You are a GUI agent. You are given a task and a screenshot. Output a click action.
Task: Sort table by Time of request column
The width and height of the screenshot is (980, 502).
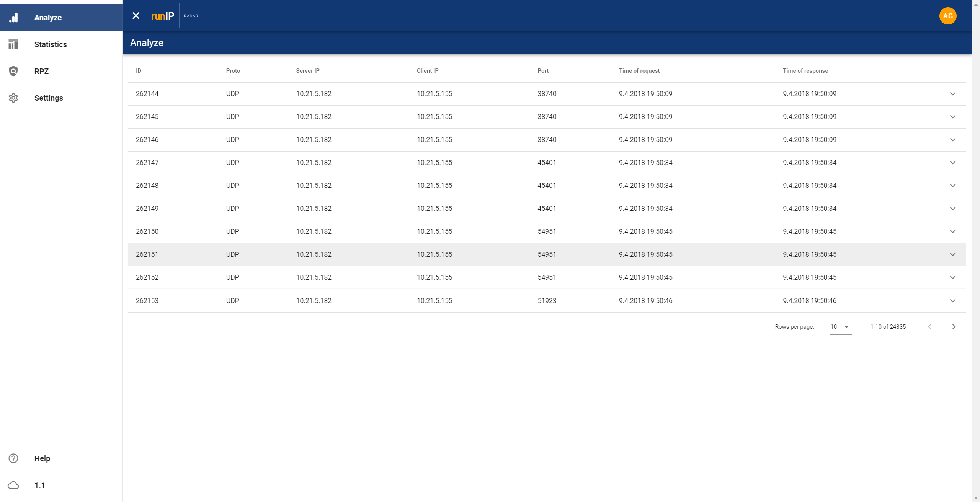(x=639, y=71)
